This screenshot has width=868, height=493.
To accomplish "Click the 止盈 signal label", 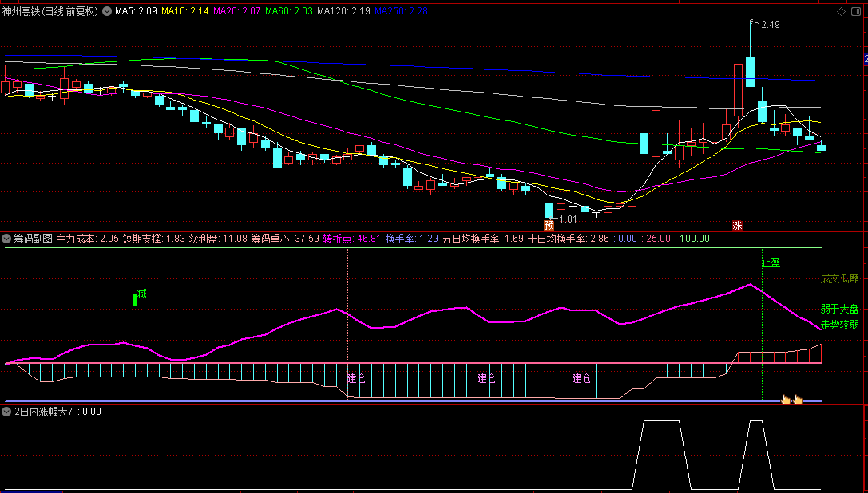I will [x=771, y=263].
